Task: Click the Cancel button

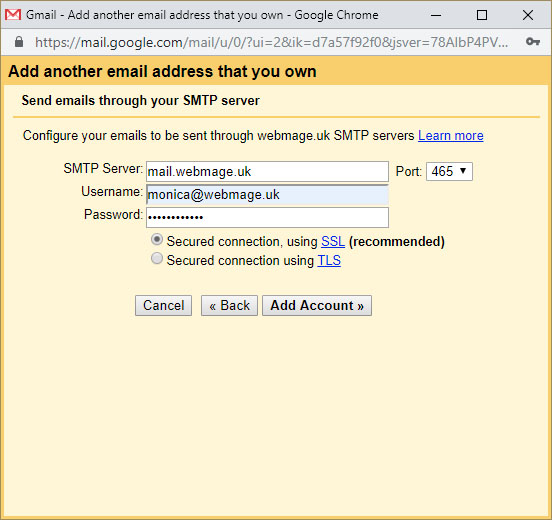Action: point(163,305)
